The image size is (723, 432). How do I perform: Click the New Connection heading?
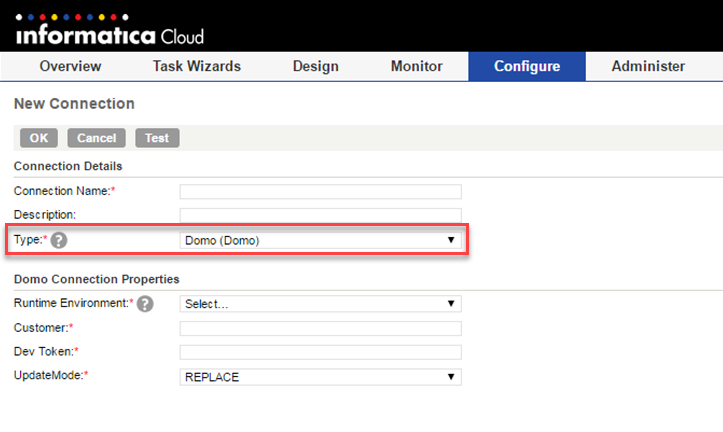(x=74, y=104)
